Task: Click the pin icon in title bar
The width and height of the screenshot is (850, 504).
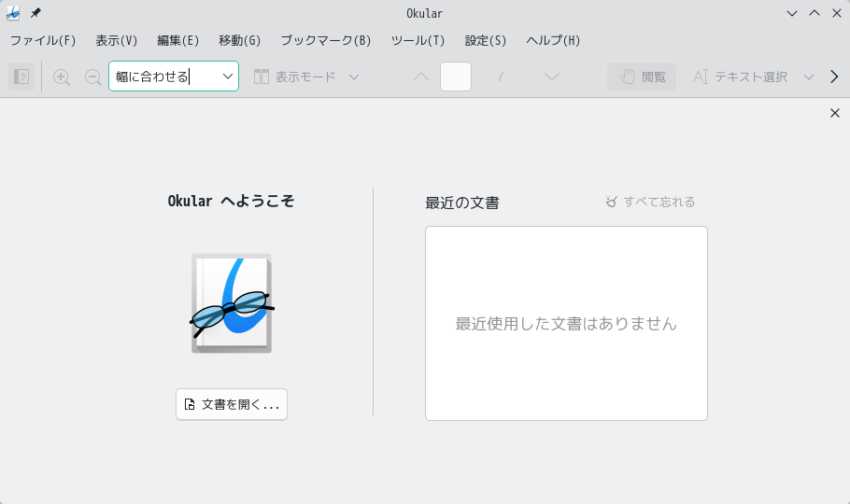Action: tap(35, 13)
